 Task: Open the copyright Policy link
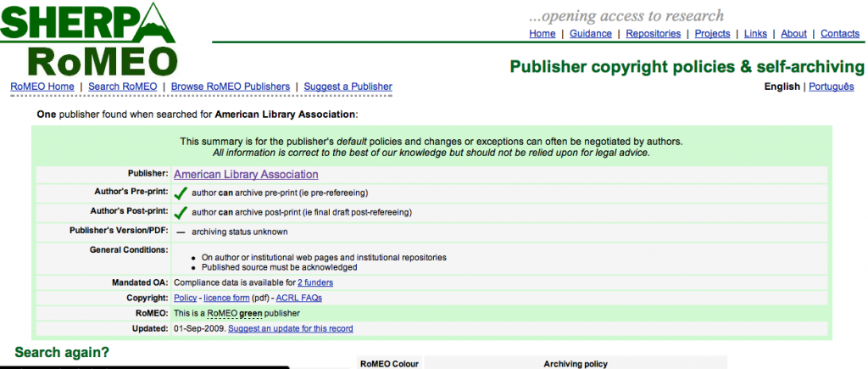pyautogui.click(x=186, y=298)
